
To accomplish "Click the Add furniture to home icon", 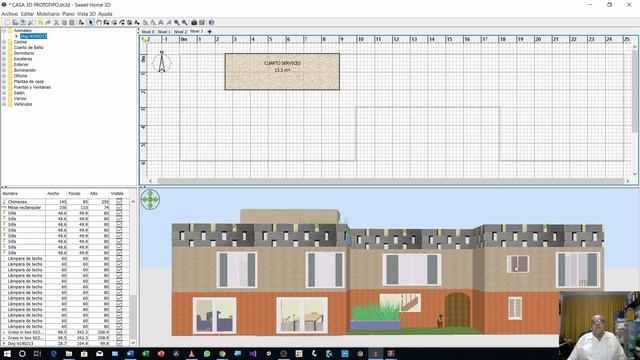I will [81, 22].
